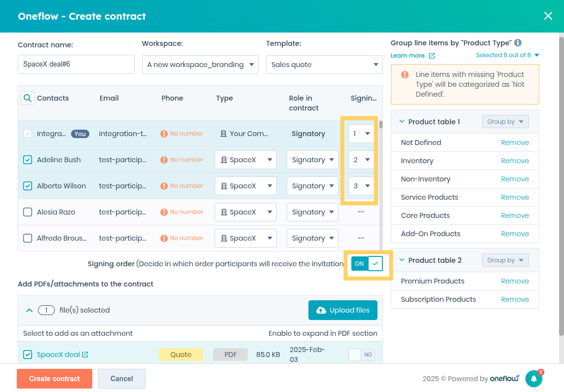The width and height of the screenshot is (564, 392).
Task: Click the contacts table vertical scrollbar
Action: [380, 125]
